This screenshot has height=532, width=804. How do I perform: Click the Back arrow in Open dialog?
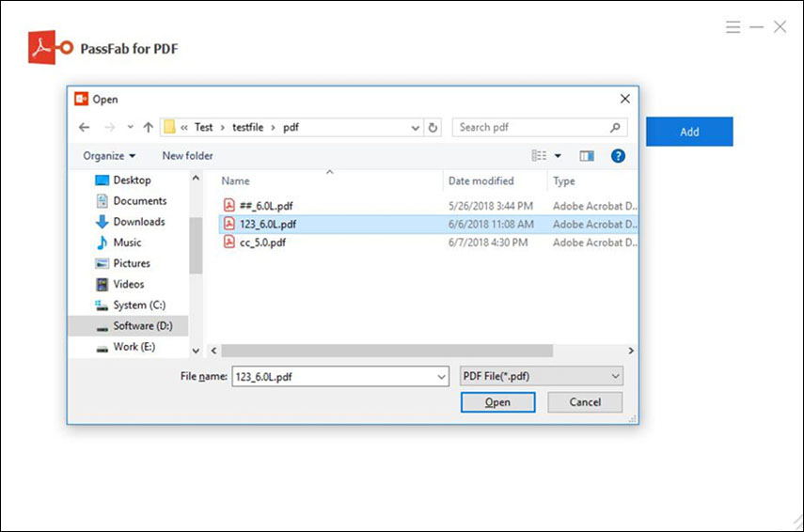click(85, 127)
